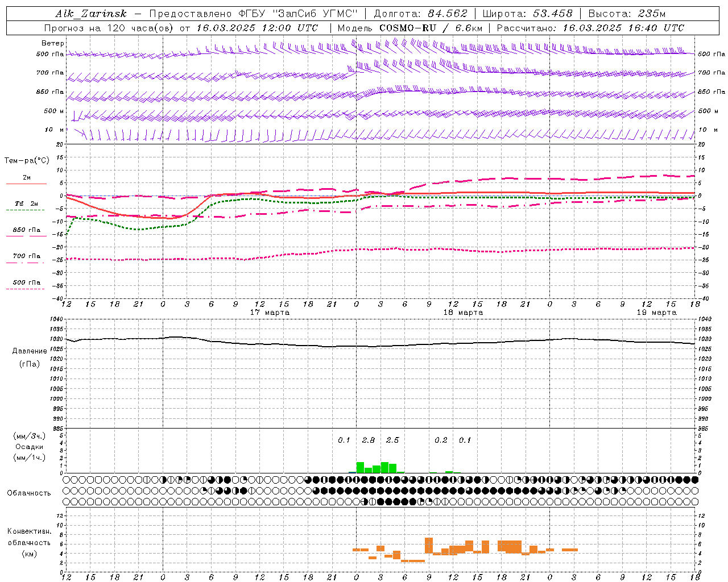Click the 0.2 precipitation value

[441, 440]
